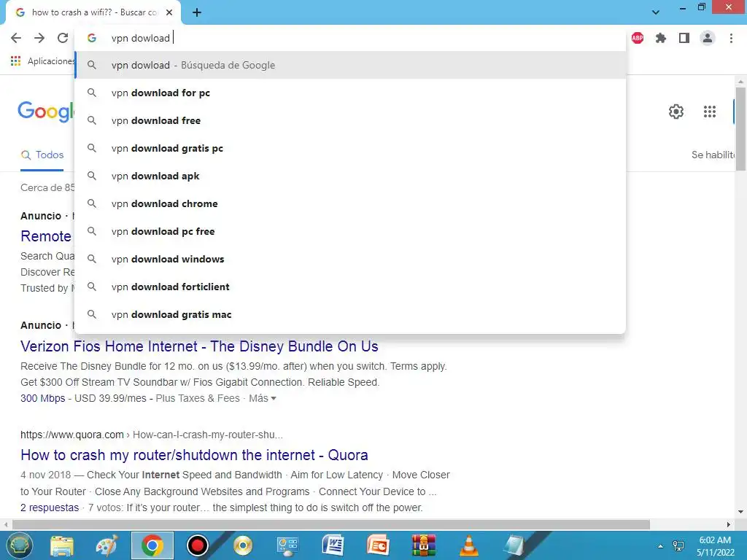This screenshot has height=560, width=747.
Task: Open 'How to crash my router' Quora result
Action: pyautogui.click(x=194, y=455)
